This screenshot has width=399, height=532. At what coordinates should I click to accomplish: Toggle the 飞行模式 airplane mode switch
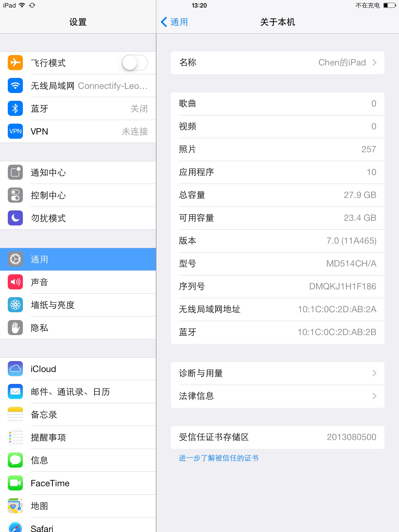(x=135, y=63)
